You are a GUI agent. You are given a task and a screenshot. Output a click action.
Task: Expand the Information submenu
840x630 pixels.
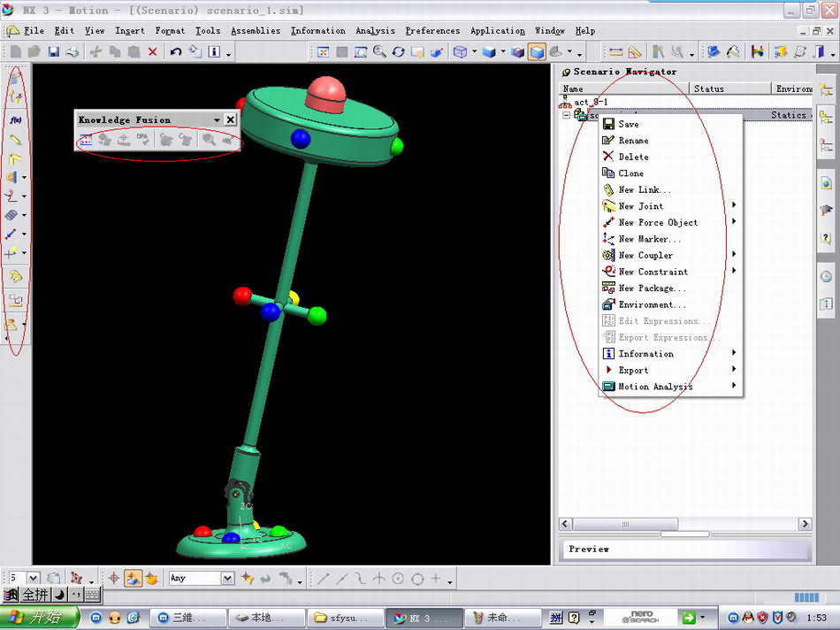point(670,354)
